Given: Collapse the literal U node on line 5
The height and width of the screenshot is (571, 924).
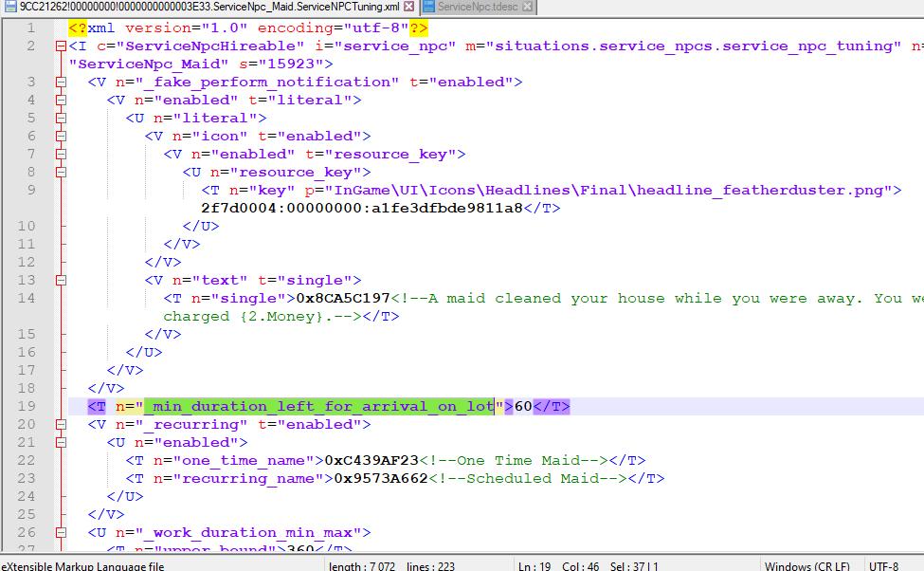Looking at the screenshot, I should 62,119.
